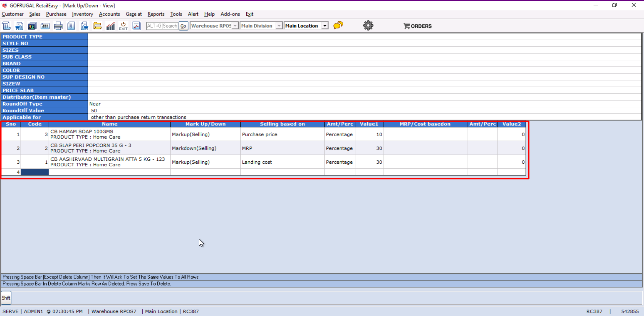Click the pages-with-cart icon beside folder

(84, 26)
